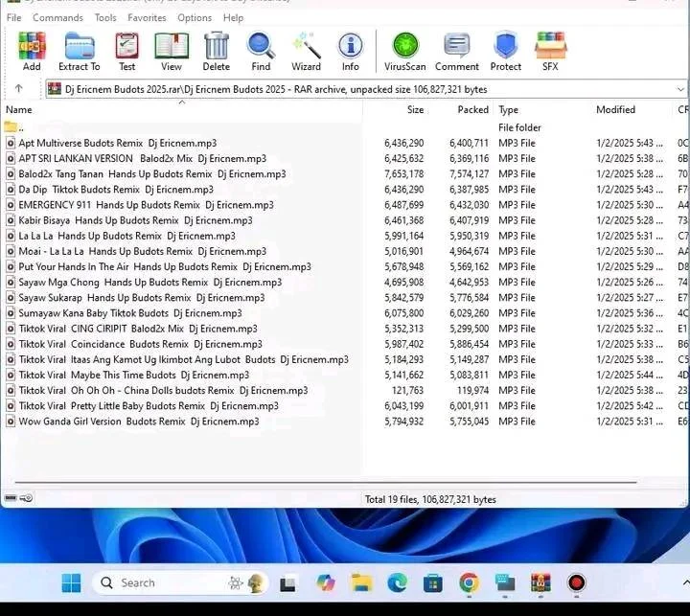
Task: Go up one level with the arrow button
Action: tap(18, 89)
